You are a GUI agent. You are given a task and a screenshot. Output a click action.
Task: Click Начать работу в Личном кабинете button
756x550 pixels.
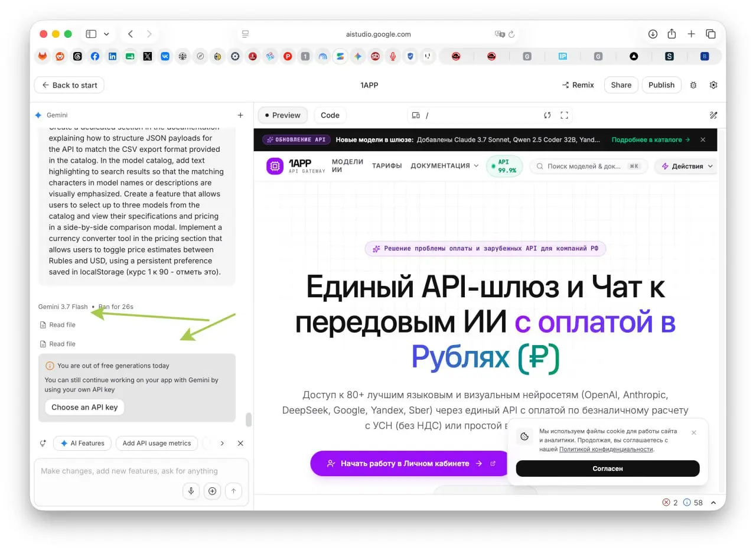(410, 464)
